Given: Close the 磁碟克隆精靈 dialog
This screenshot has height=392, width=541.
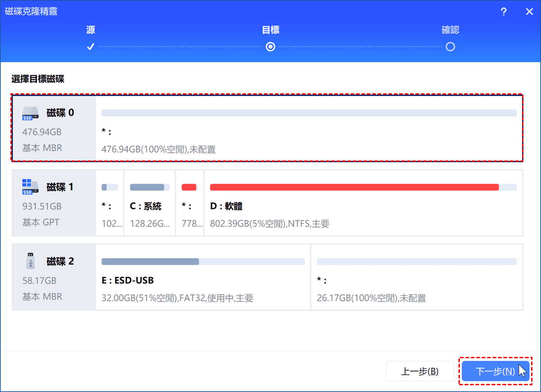Looking at the screenshot, I should (x=529, y=12).
